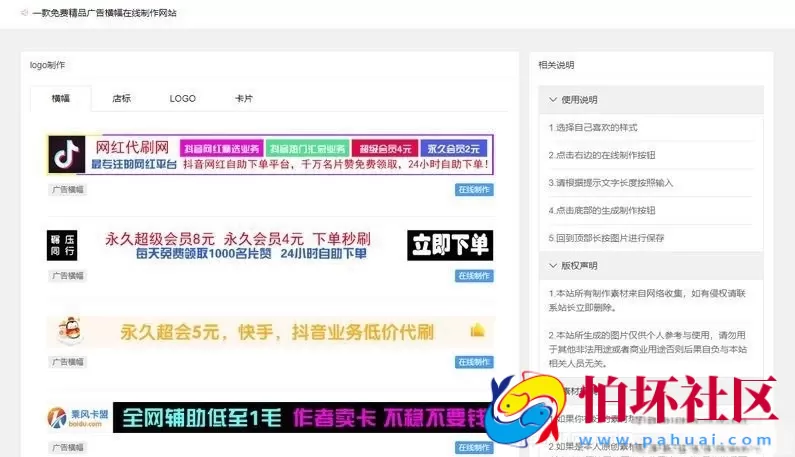The width and height of the screenshot is (795, 457).
Task: Click instruction 3.请根据提示文字长度按照输入
Action: tap(610, 183)
